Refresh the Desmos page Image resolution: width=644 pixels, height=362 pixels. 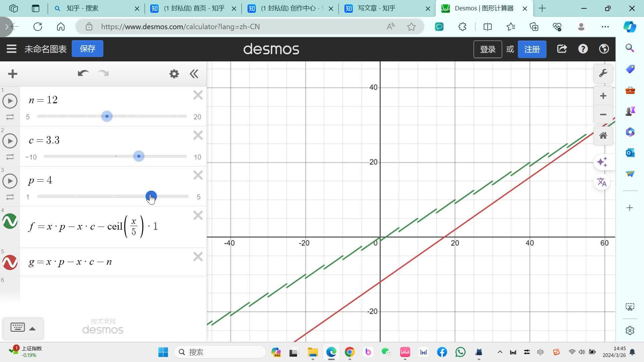click(38, 27)
